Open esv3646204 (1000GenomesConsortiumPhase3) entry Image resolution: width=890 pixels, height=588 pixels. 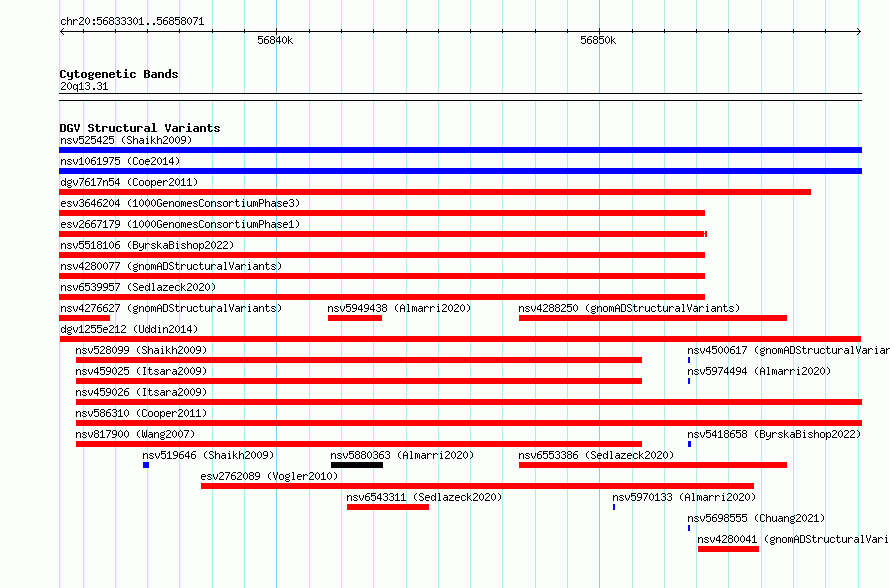point(180,203)
